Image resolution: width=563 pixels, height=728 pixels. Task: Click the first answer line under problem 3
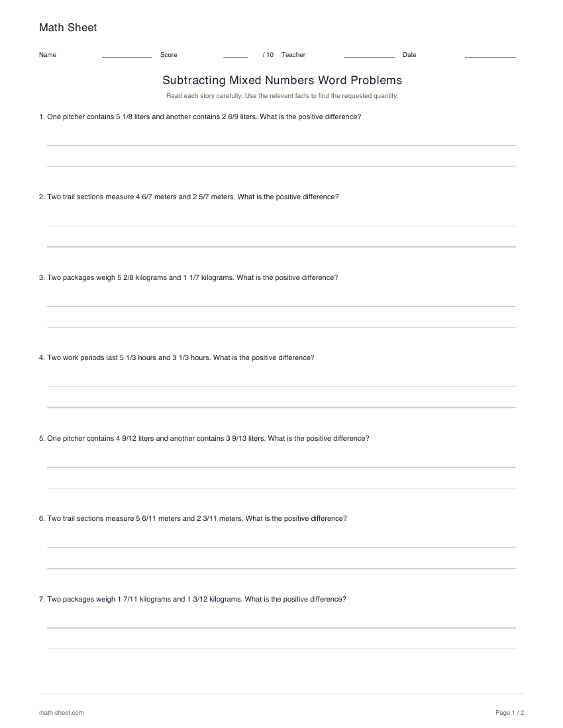pos(281,306)
